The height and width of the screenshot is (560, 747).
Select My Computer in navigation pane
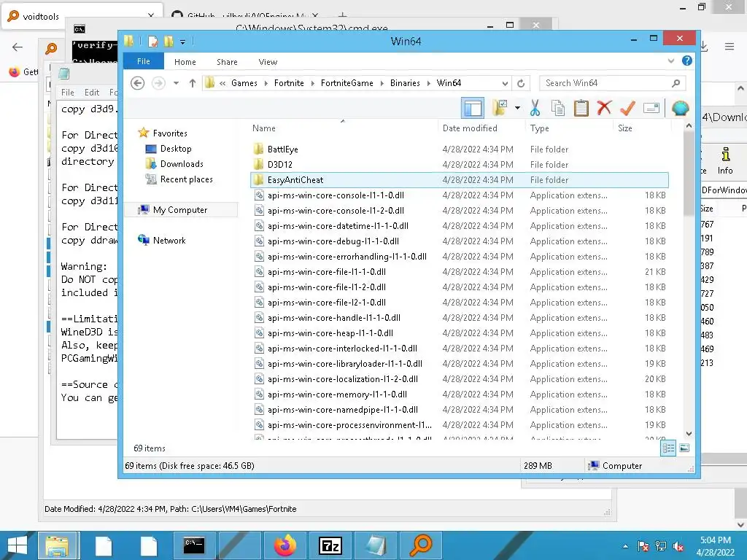click(180, 210)
